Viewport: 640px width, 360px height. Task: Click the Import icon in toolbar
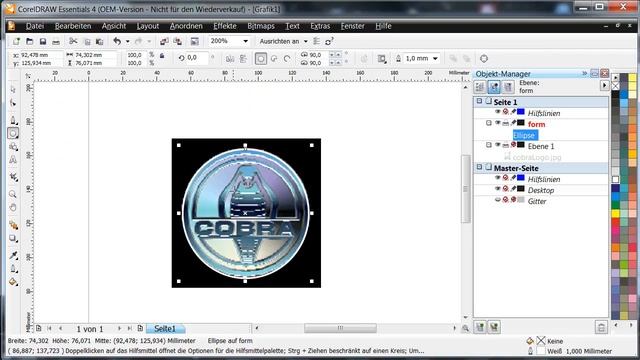tap(164, 42)
